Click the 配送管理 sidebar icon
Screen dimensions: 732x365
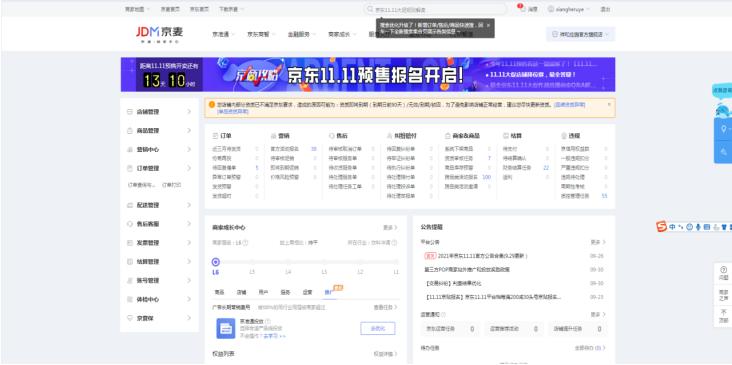(x=130, y=205)
